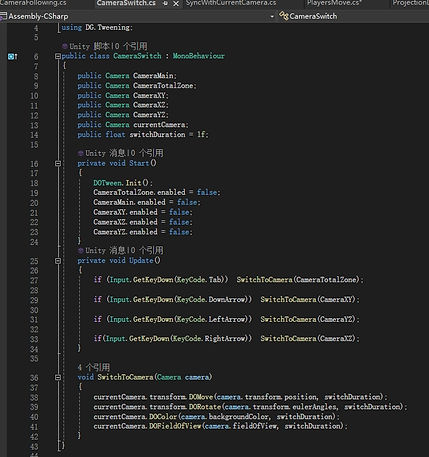The image size is (429, 457).
Task: Click line number 15 in the gutter
Action: click(x=34, y=145)
